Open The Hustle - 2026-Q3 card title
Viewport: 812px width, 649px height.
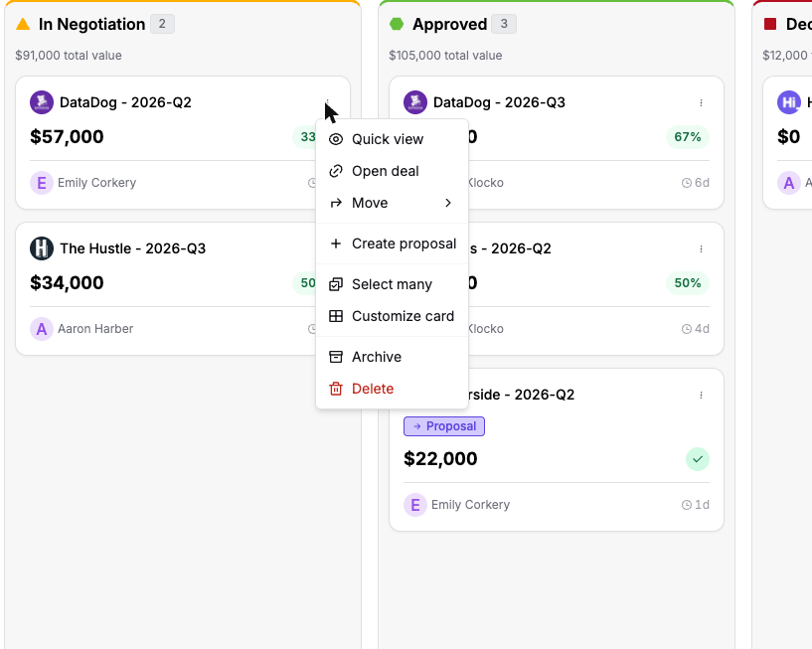[132, 248]
